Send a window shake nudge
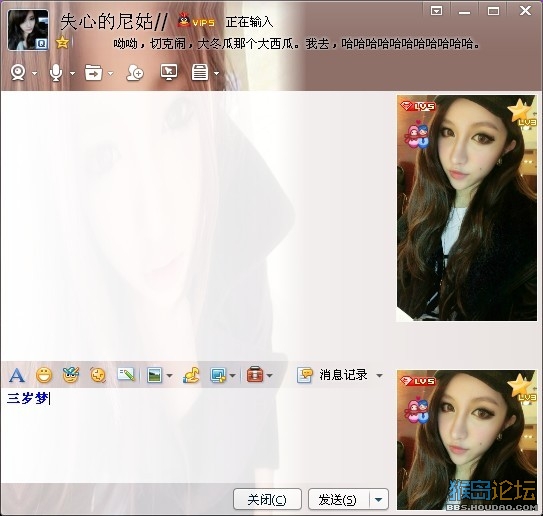543x516 pixels. click(98, 375)
